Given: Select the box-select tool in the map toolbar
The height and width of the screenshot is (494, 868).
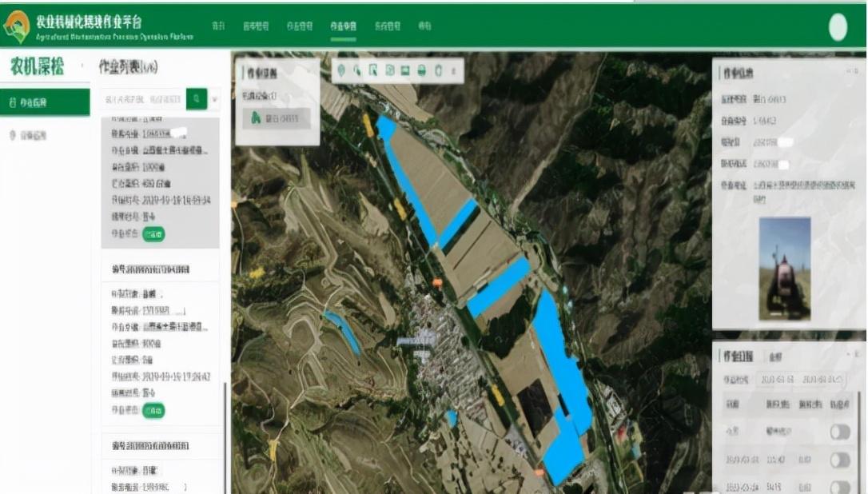Looking at the screenshot, I should 374,70.
